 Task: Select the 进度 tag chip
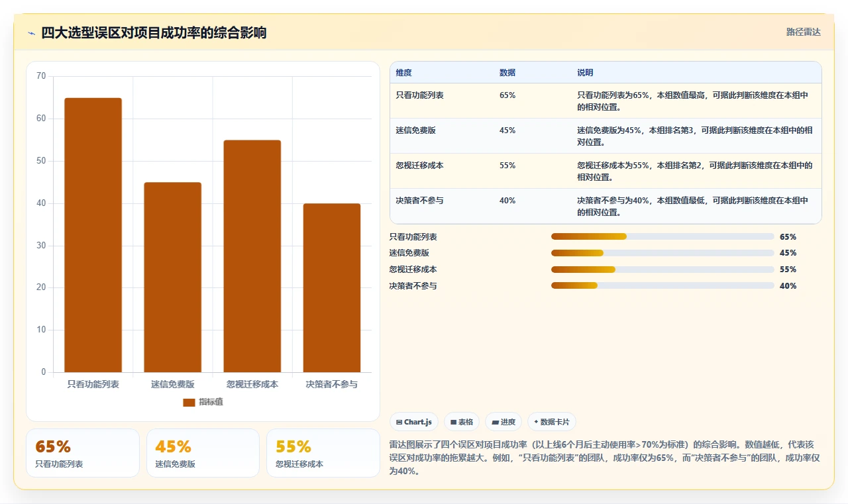coord(503,422)
